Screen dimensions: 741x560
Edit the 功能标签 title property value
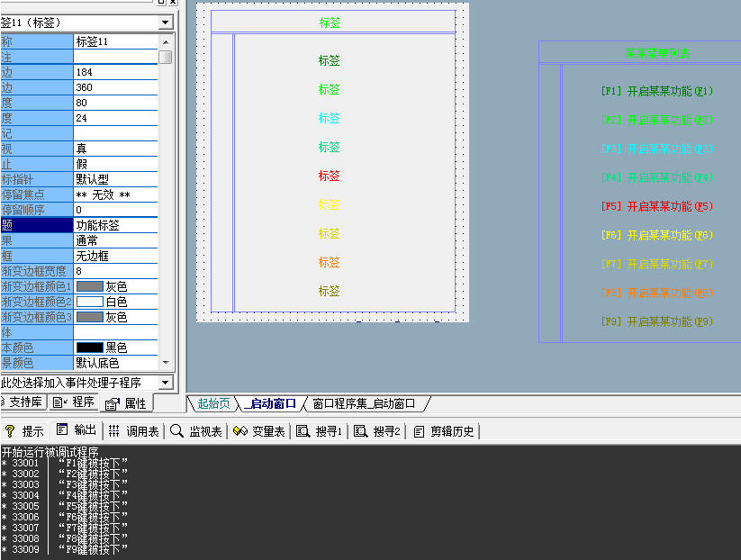pos(115,225)
